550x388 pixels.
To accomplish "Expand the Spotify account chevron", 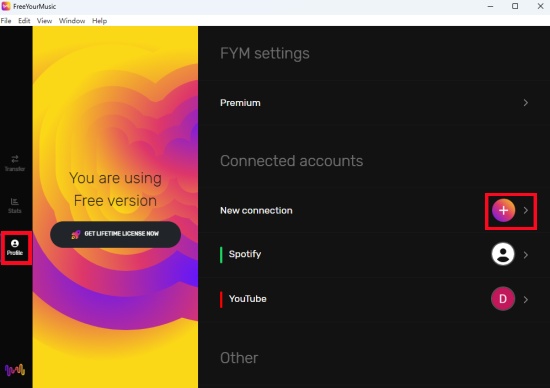I will (525, 255).
